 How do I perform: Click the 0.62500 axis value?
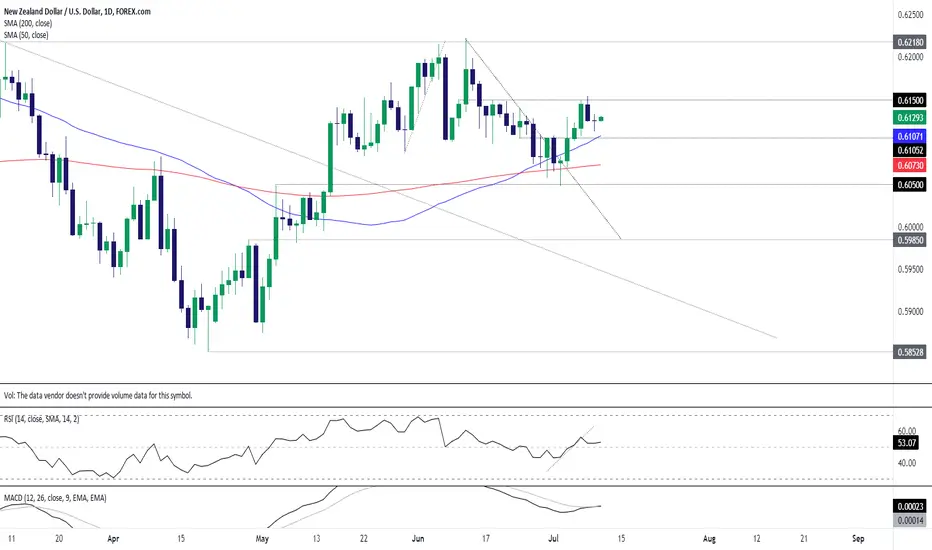coord(911,14)
